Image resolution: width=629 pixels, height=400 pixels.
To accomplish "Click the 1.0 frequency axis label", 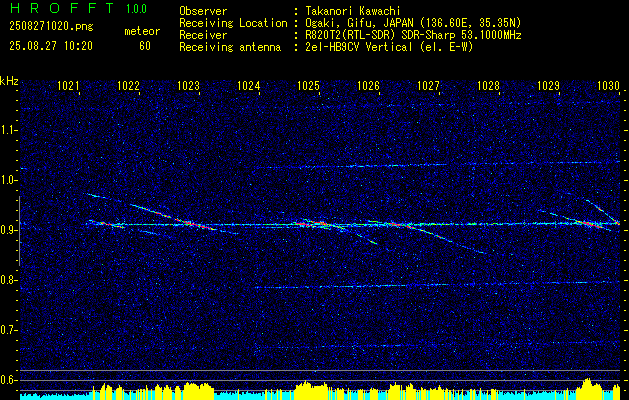I will (8, 180).
